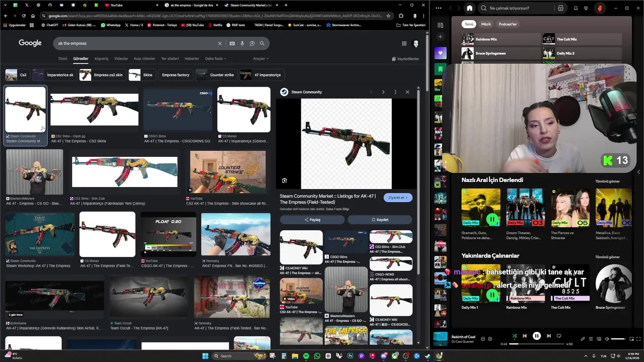Image resolution: width=644 pixels, height=362 pixels.
Task: Click Kaydet save button in preview
Action: click(x=380, y=220)
